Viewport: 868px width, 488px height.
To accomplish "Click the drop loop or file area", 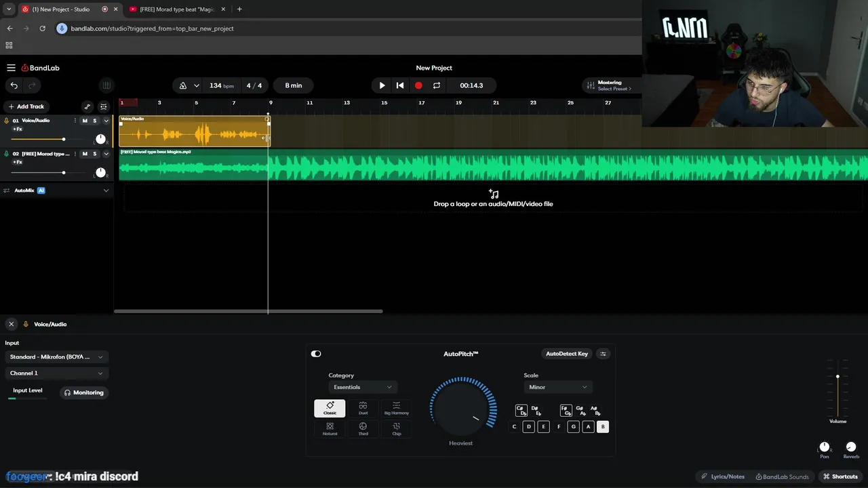I will click(493, 199).
